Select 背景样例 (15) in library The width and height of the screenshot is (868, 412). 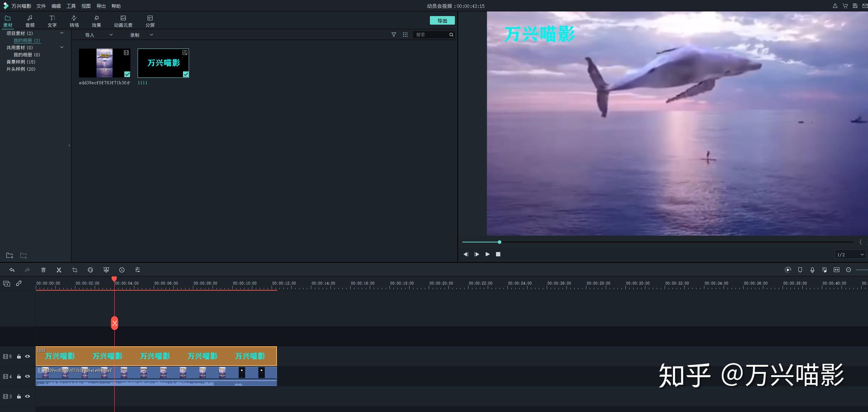coord(21,62)
